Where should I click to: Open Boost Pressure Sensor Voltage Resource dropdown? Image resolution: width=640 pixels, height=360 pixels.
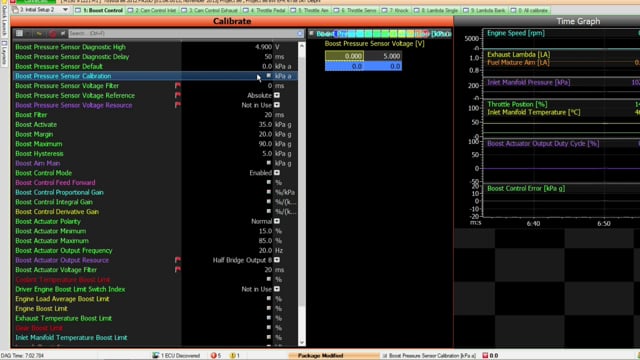[277, 105]
